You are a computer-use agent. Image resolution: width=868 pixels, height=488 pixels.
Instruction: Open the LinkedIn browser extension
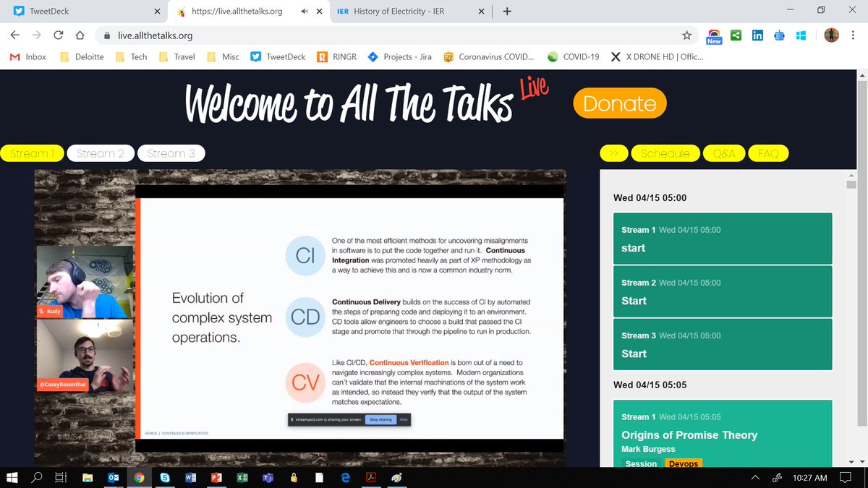coord(758,35)
